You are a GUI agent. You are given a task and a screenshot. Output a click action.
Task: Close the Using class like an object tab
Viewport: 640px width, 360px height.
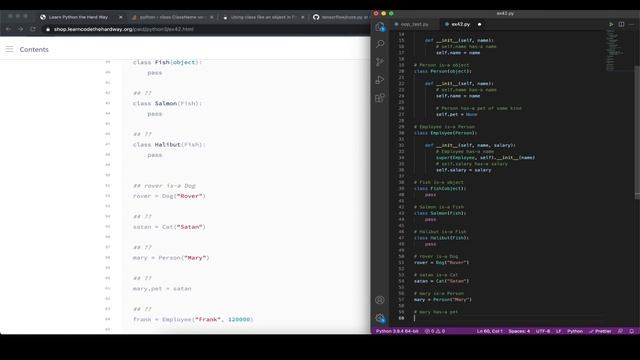302,17
